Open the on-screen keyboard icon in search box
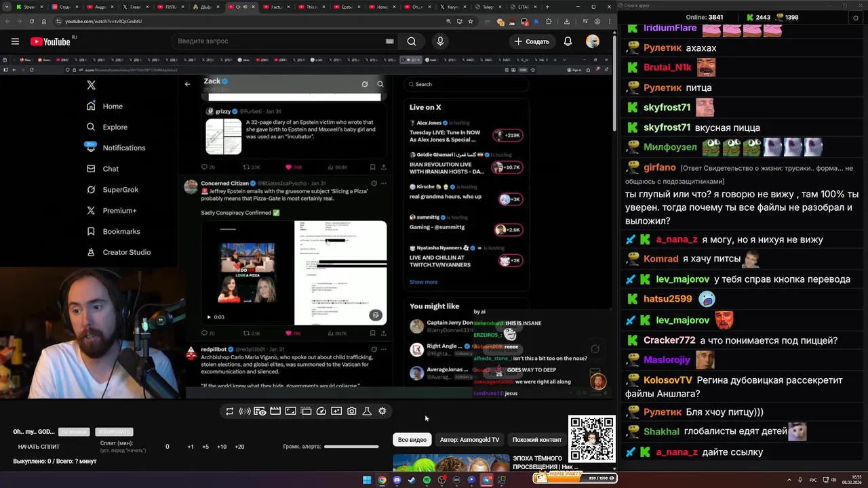Screen dimensions: 868x488 point(389,41)
